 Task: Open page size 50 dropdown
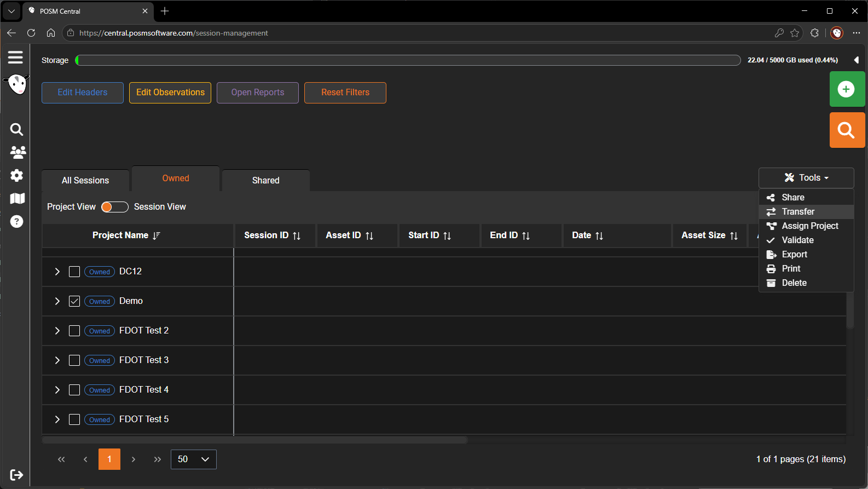194,459
